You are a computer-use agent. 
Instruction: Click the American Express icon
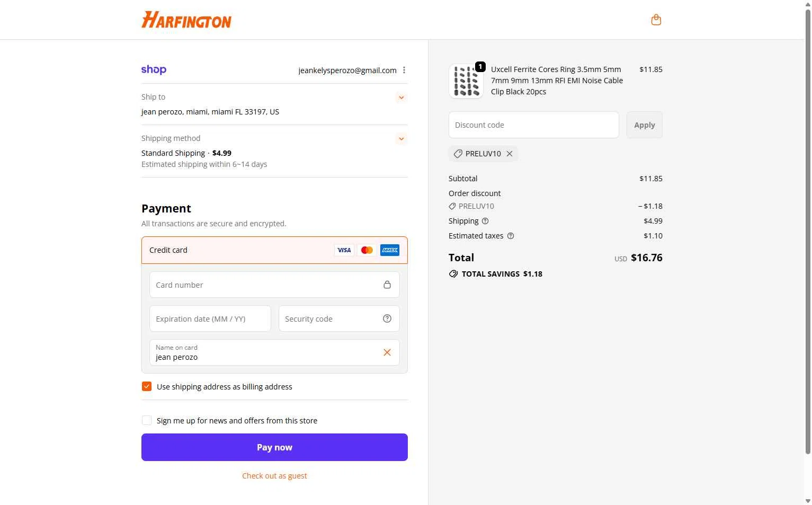coord(390,250)
